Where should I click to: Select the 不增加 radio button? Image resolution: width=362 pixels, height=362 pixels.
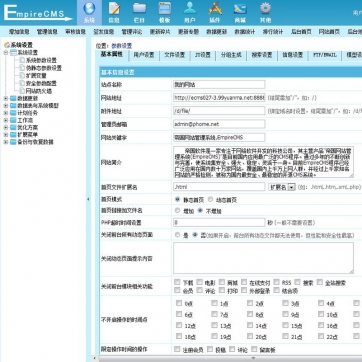pos(200,211)
